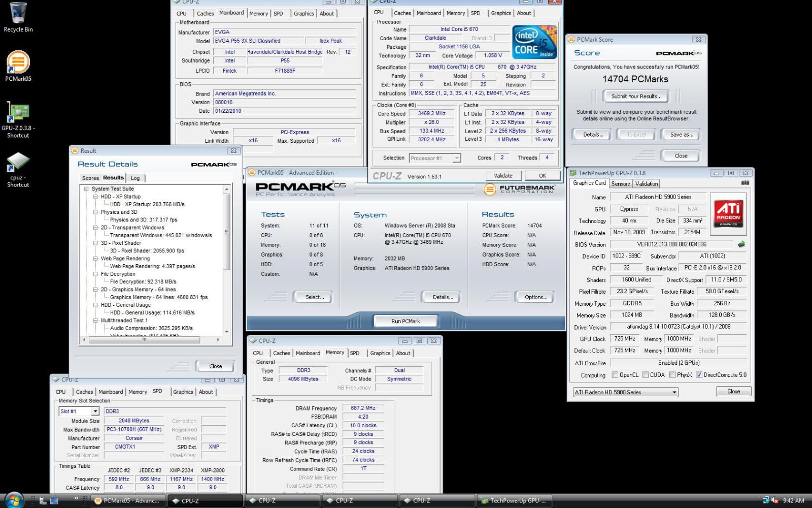Click the Result tree vertical scrollbar

(226, 260)
